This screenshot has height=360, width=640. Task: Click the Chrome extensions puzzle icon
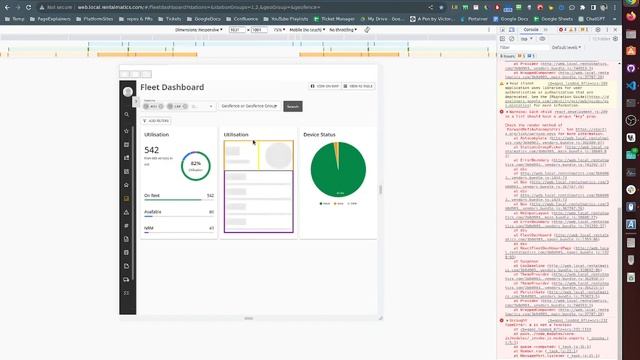582,7
